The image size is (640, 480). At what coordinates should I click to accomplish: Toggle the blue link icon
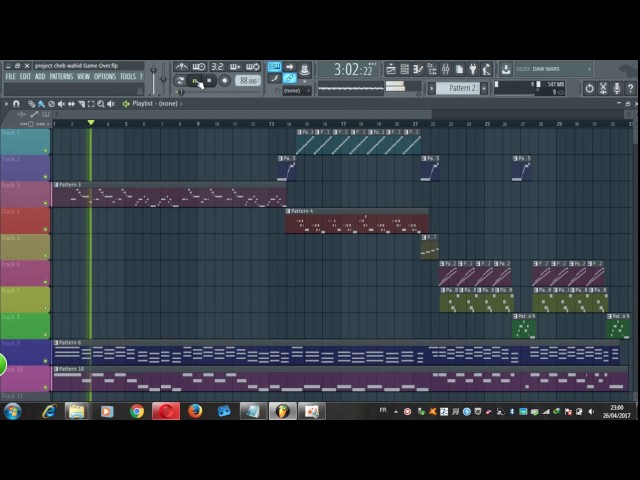pos(289,78)
